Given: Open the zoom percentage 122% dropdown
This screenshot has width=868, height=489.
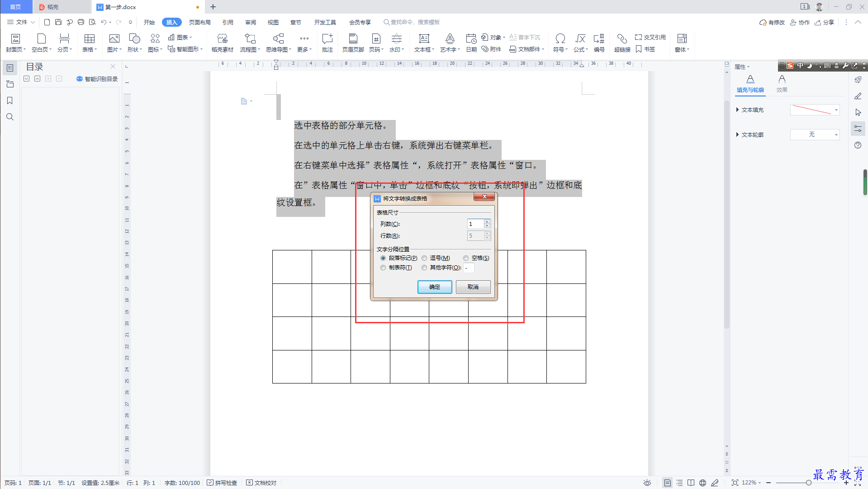Looking at the screenshot, I should pos(751,483).
